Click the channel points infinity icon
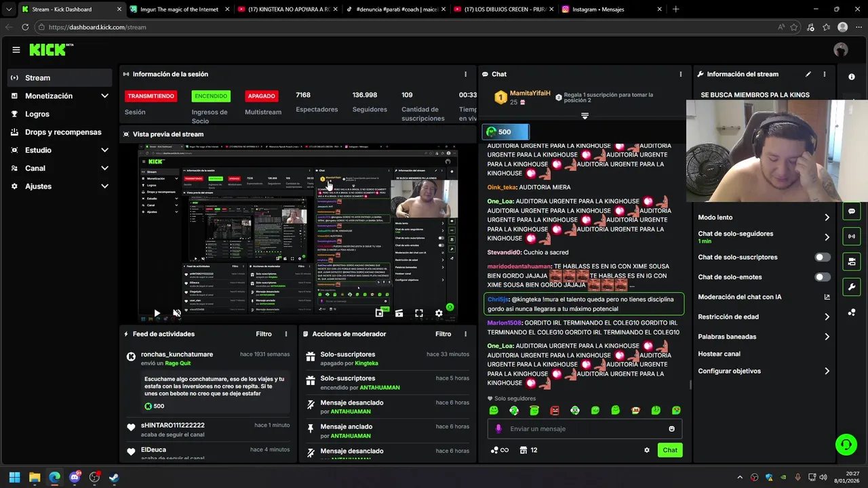 (500, 450)
